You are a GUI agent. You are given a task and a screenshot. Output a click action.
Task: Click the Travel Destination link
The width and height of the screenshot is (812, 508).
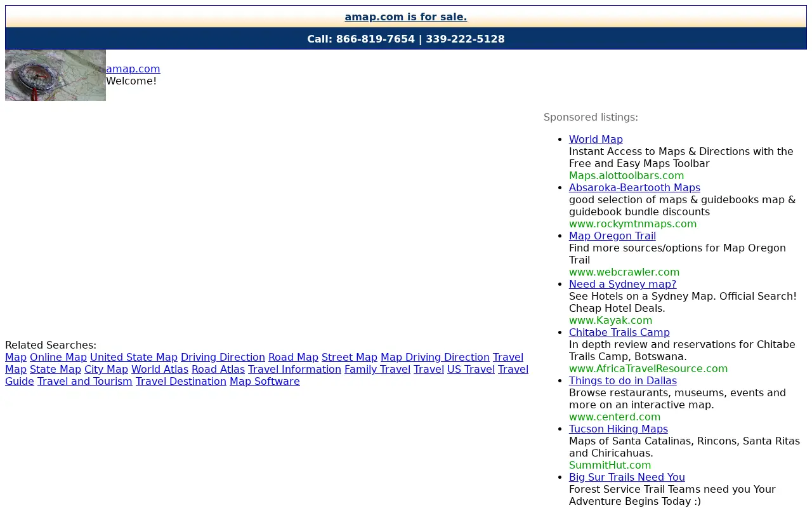coord(181,381)
